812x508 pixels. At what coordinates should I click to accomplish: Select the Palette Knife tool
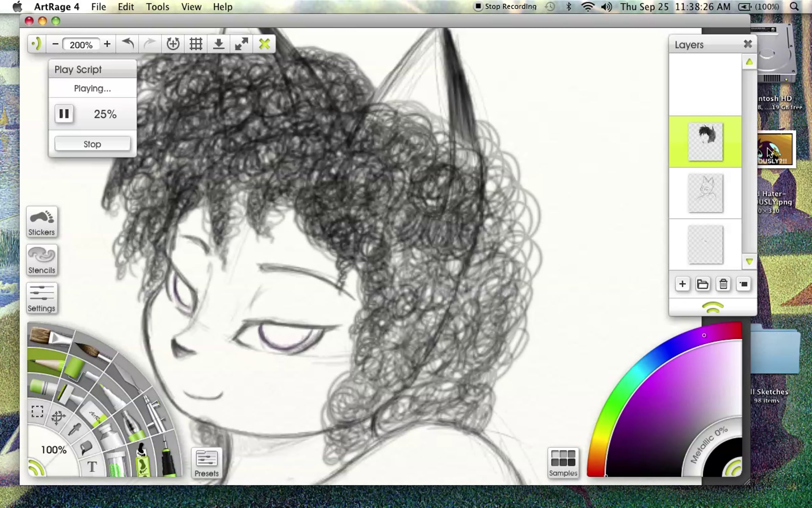click(127, 377)
